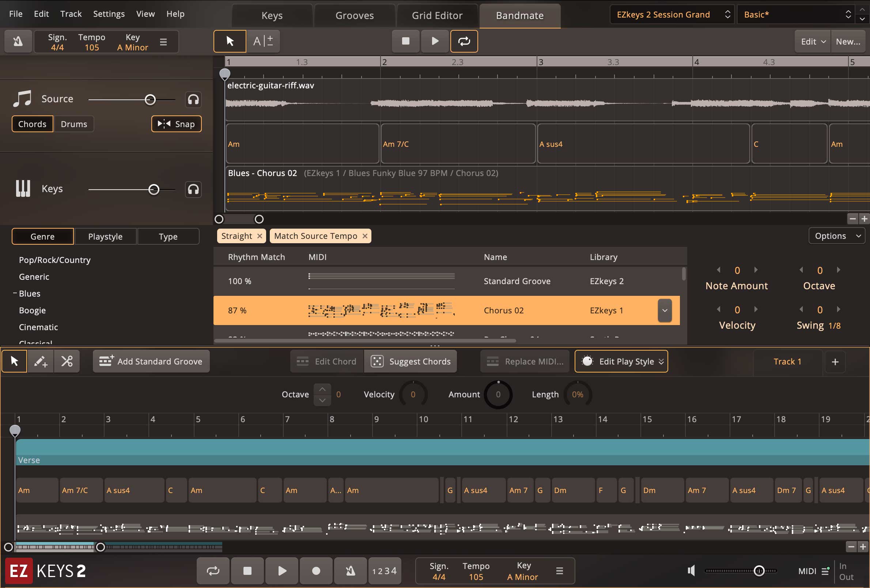Adjust the Keys volume slider handle

coord(154,190)
